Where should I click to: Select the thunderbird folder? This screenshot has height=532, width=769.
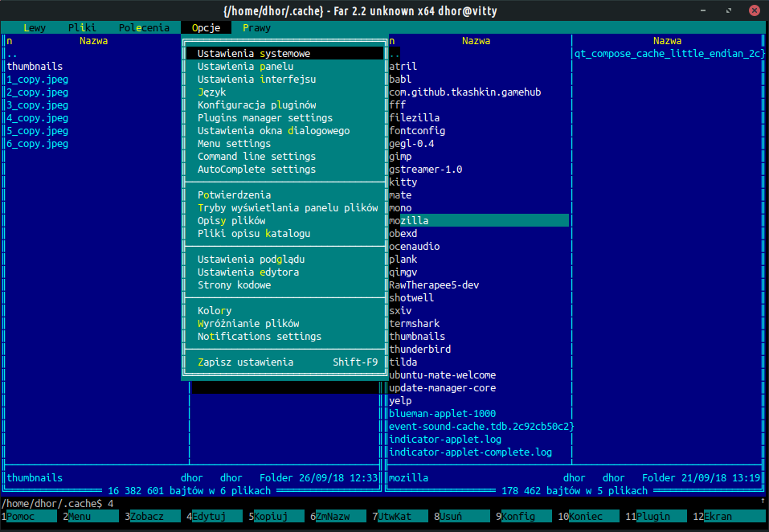click(419, 349)
